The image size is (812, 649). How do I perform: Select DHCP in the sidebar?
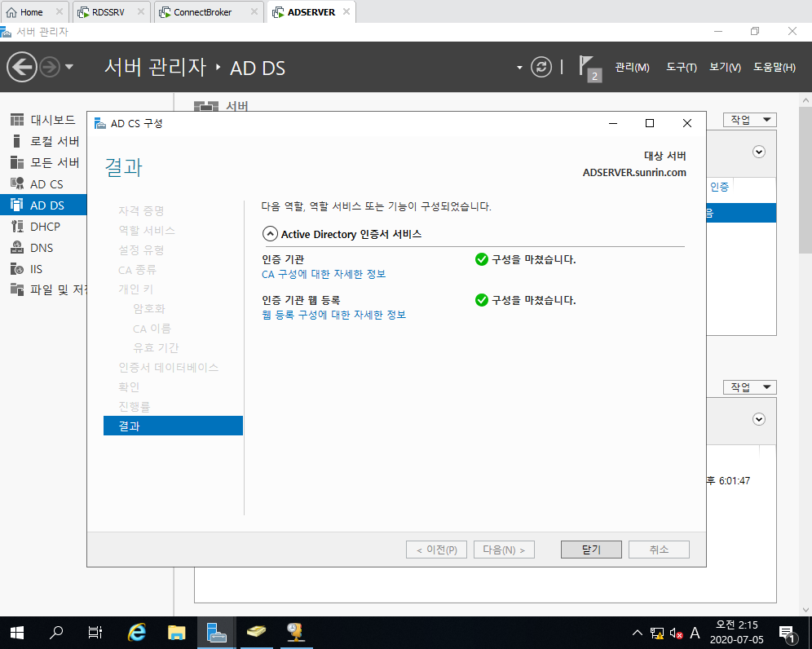coord(43,227)
